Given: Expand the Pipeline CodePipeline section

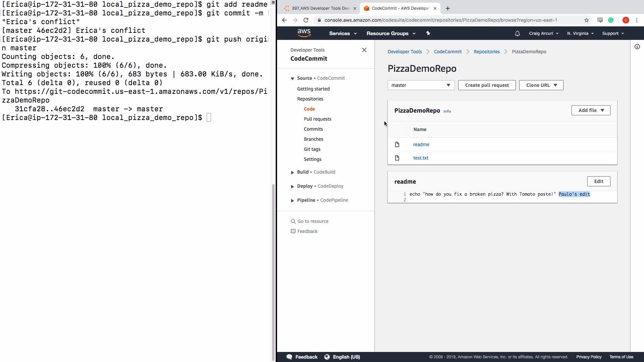Looking at the screenshot, I should coord(292,200).
